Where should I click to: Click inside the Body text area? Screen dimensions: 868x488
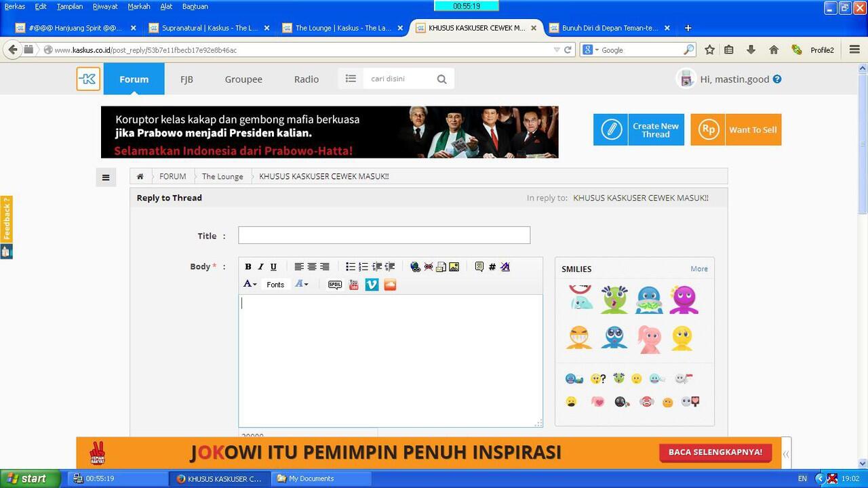pos(391,361)
